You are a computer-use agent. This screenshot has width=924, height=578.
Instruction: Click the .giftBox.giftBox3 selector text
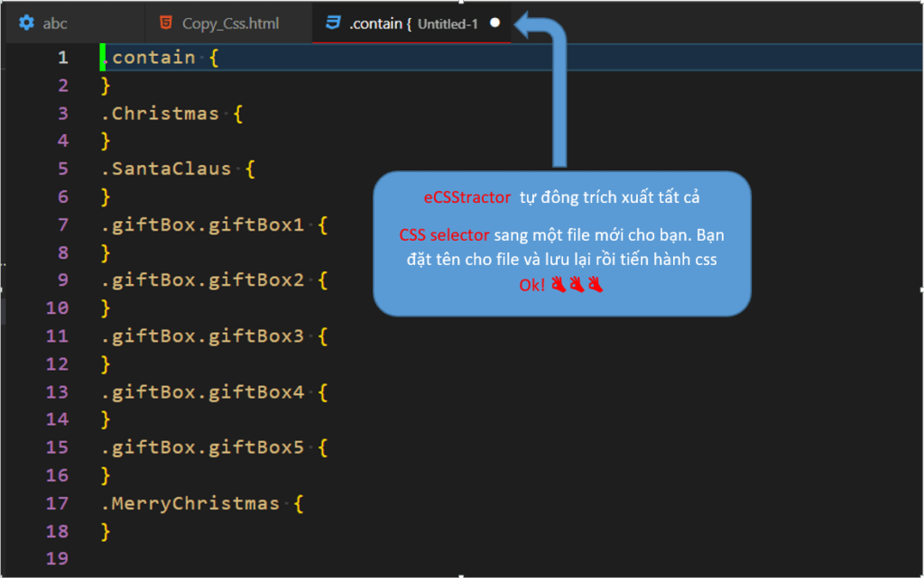pyautogui.click(x=203, y=336)
